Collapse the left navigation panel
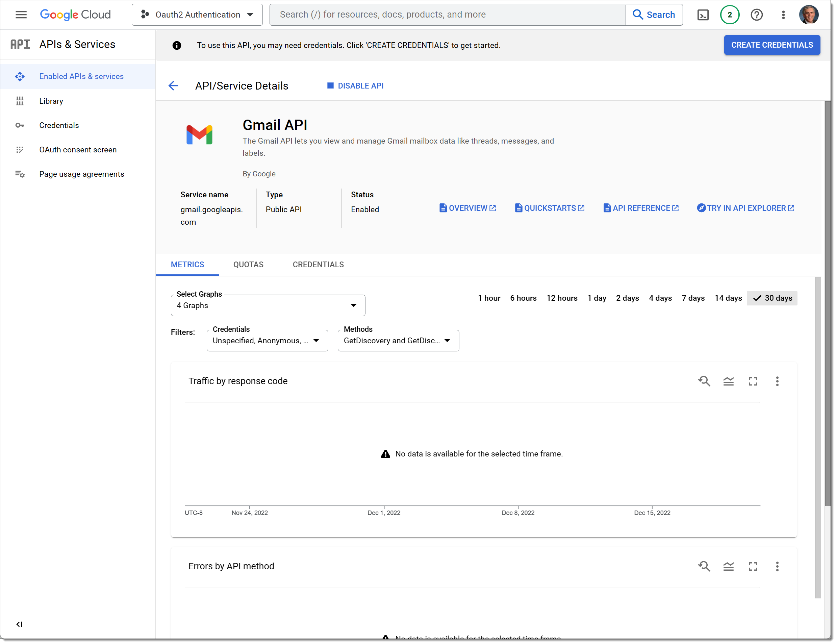This screenshot has height=644, width=836. (x=19, y=624)
